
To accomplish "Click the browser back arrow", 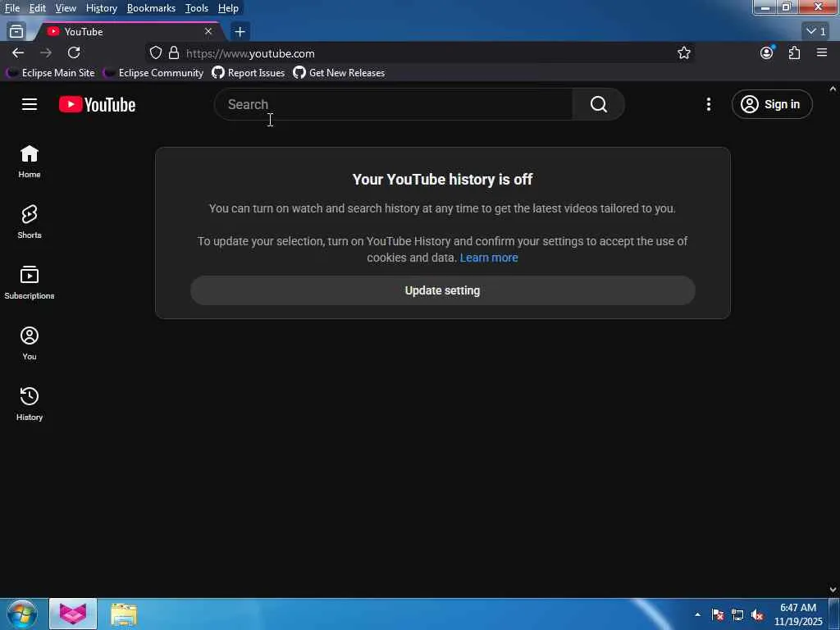I will tap(18, 53).
